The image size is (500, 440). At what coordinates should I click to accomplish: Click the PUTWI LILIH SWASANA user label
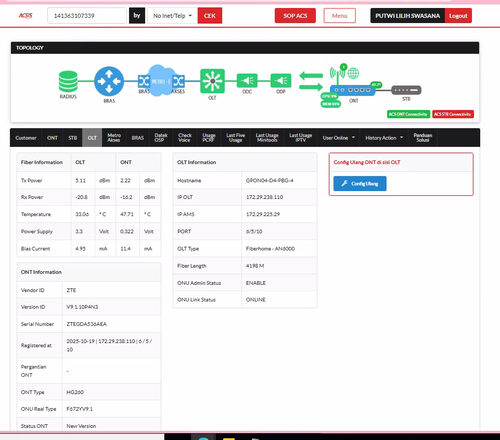pos(408,16)
